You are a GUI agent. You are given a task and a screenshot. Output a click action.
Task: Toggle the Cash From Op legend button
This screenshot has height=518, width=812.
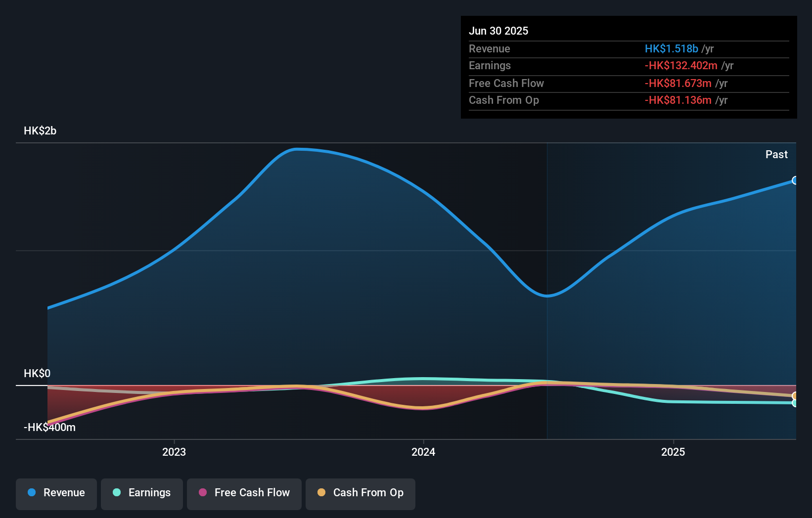(x=361, y=494)
